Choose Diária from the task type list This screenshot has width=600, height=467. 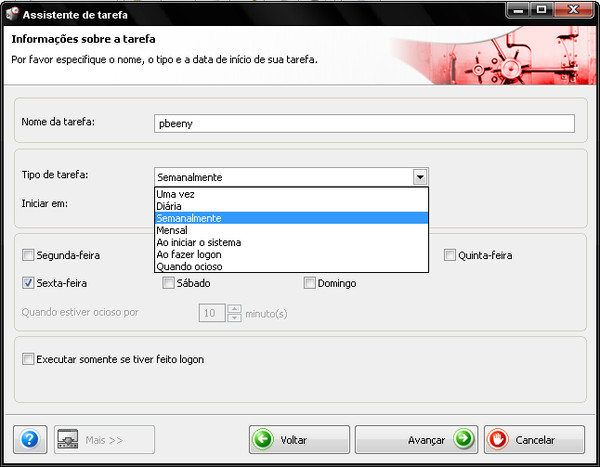(x=291, y=206)
